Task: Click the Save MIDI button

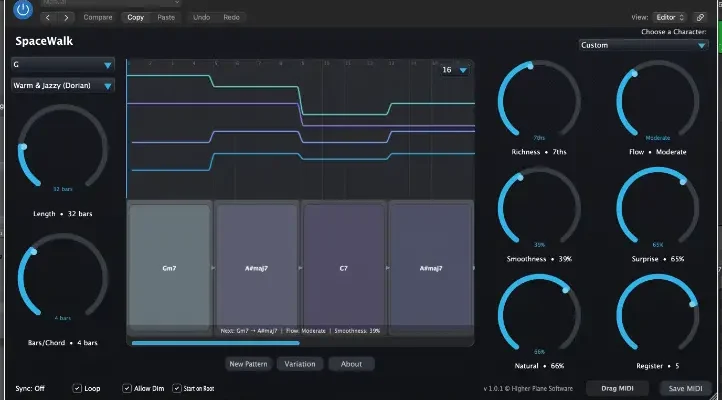Action: [683, 388]
